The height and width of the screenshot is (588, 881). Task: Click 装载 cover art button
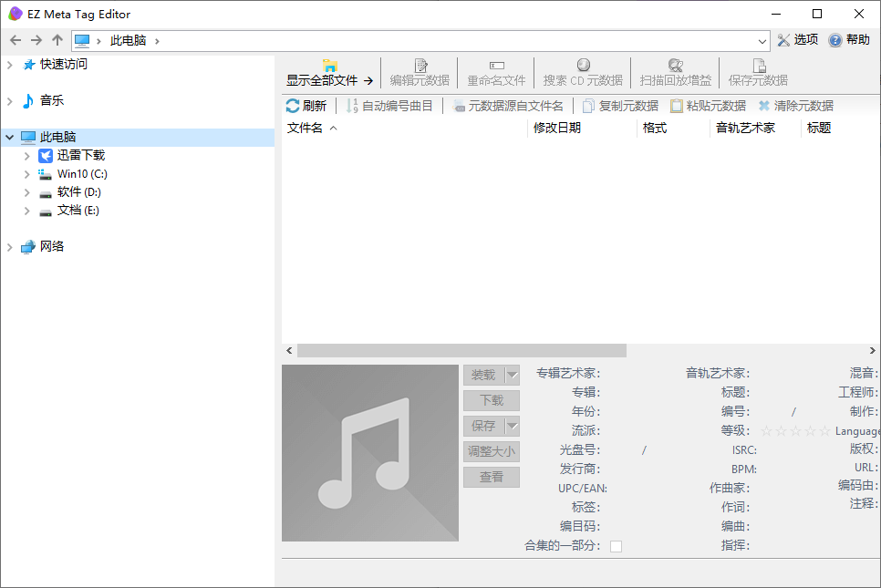(x=483, y=375)
